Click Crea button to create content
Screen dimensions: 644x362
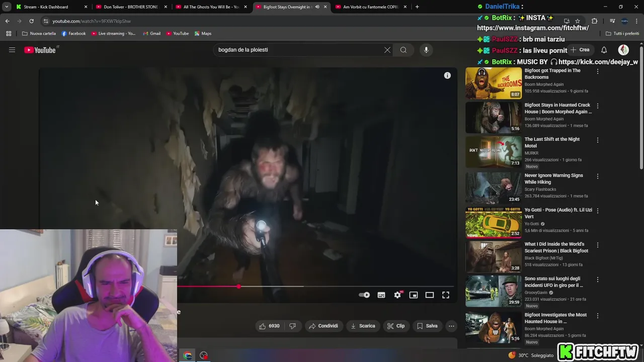pos(580,50)
